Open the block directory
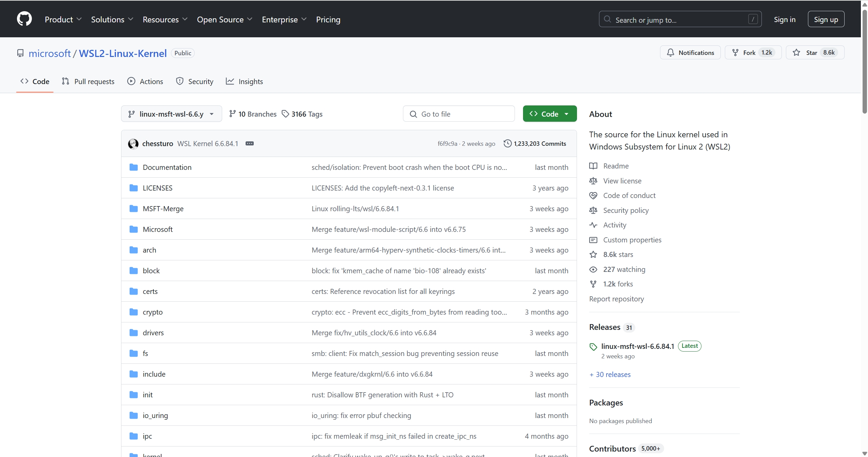 click(x=151, y=271)
